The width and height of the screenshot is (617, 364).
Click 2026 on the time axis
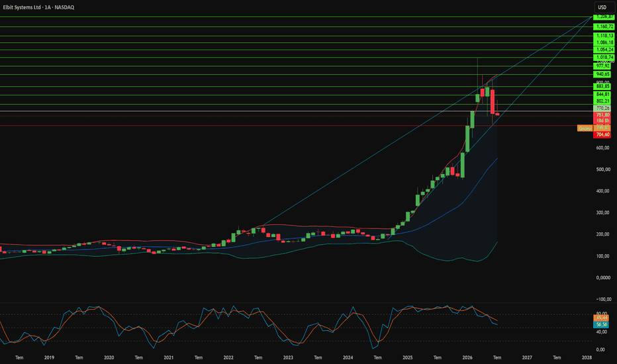point(467,357)
